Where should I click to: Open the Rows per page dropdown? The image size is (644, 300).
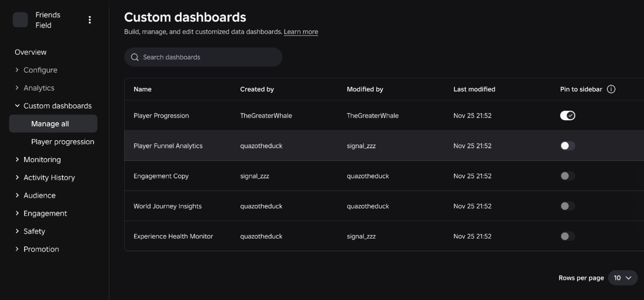[623, 278]
